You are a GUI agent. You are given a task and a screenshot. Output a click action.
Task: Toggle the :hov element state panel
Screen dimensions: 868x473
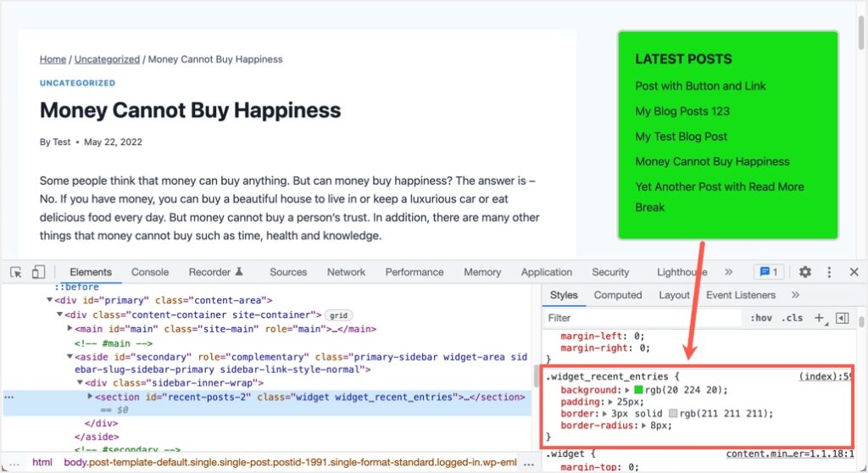(760, 318)
